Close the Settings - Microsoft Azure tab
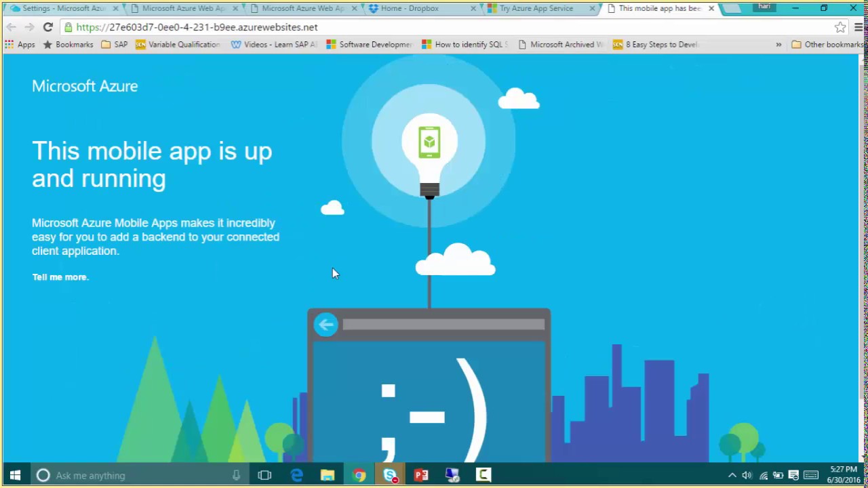The height and width of the screenshot is (488, 868). 115,8
